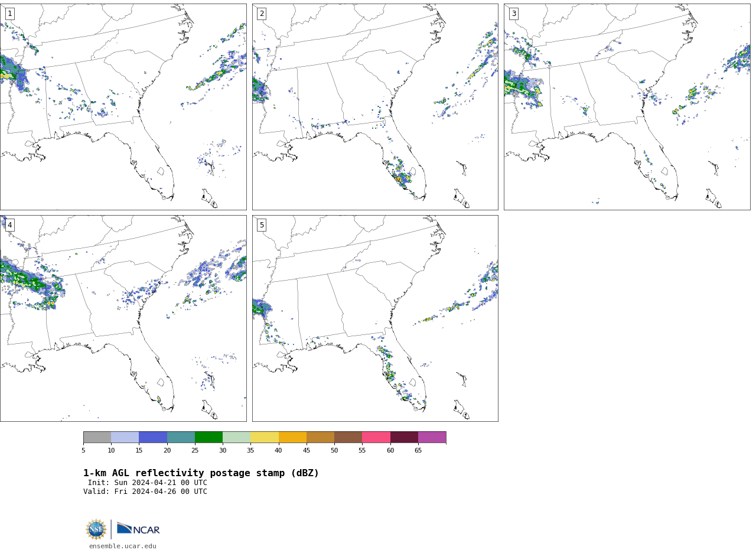Viewport: 756px width, 553px height.
Task: Click the ensemble.ucar.edu text
Action: tap(123, 546)
